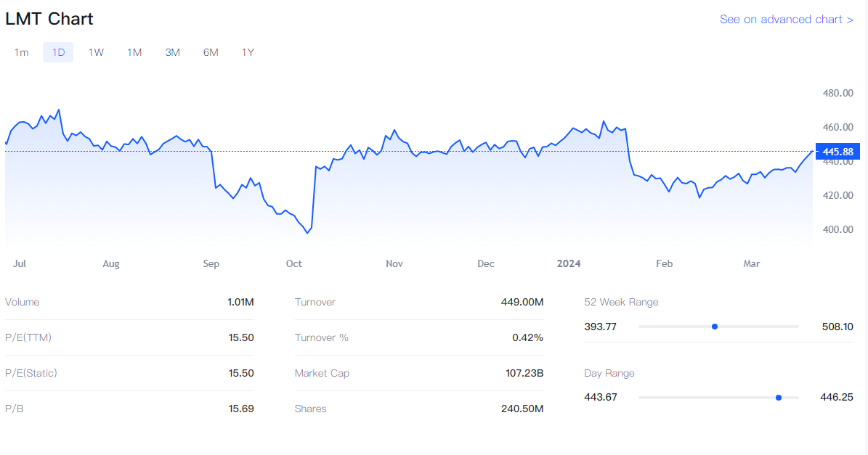Click the 2024 label on time axis

[x=569, y=264]
